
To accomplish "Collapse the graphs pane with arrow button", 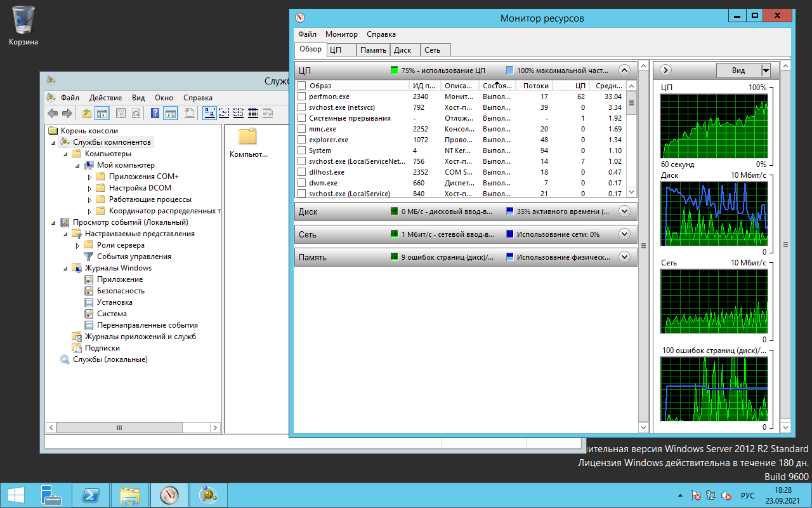I will 666,70.
